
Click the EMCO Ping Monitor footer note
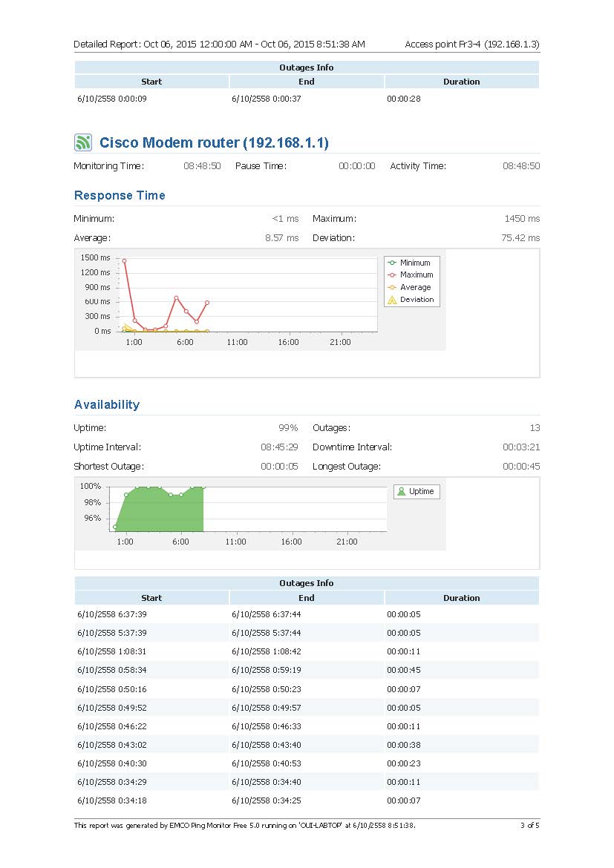[244, 826]
